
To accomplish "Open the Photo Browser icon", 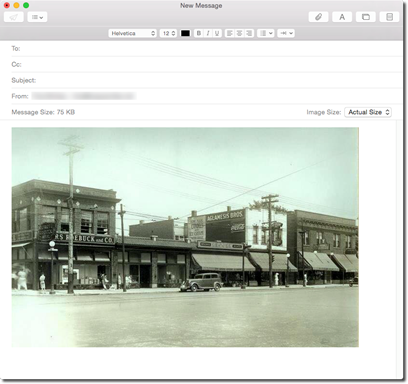I will click(x=366, y=17).
